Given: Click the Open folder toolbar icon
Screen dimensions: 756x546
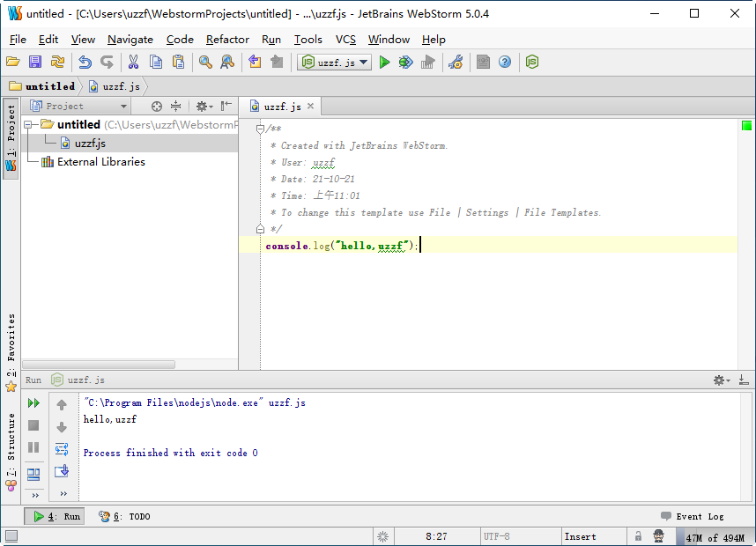Looking at the screenshot, I should (x=13, y=63).
